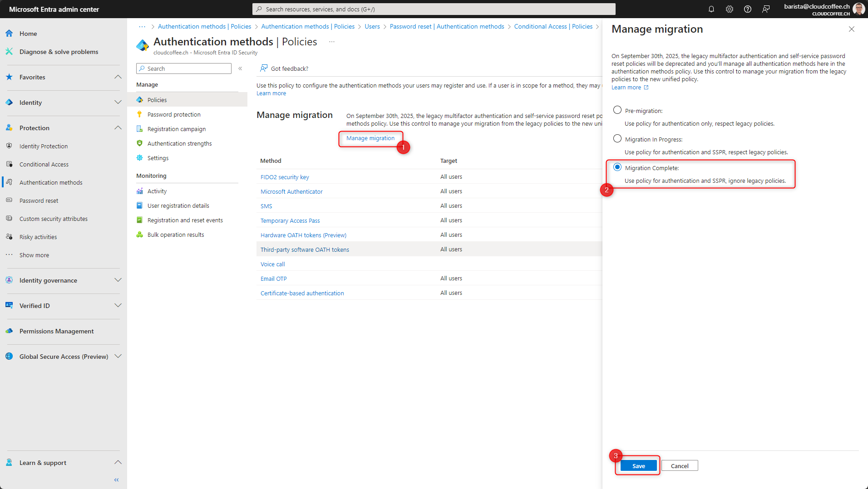The height and width of the screenshot is (489, 868).
Task: View Activity under Monitoring
Action: (x=156, y=191)
